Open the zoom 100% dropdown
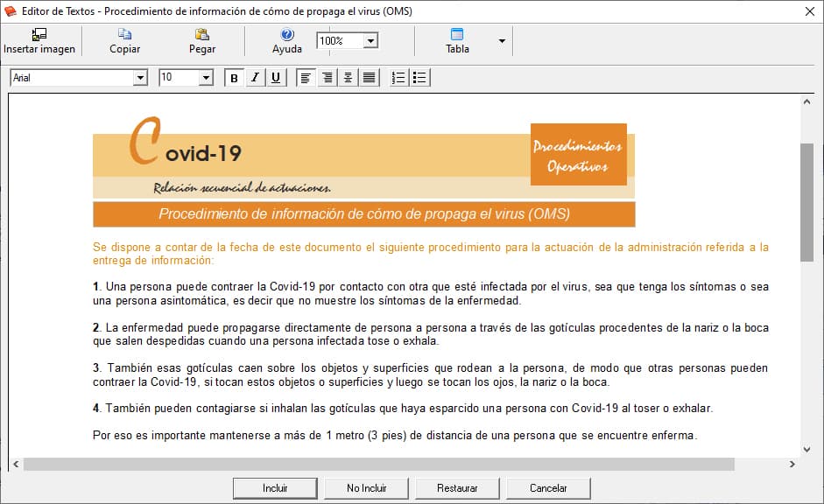The image size is (824, 504). coord(370,40)
